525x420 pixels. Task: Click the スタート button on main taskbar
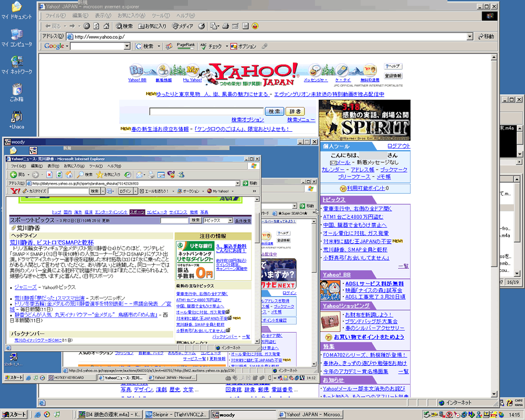point(14,415)
